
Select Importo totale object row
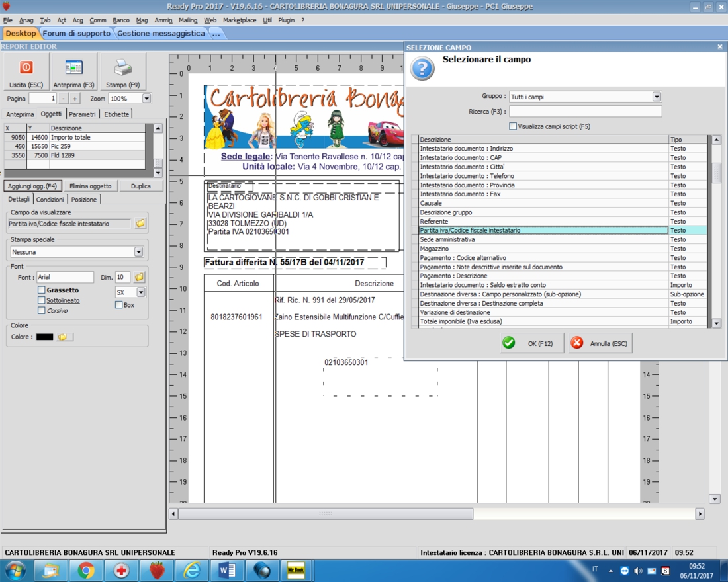75,138
